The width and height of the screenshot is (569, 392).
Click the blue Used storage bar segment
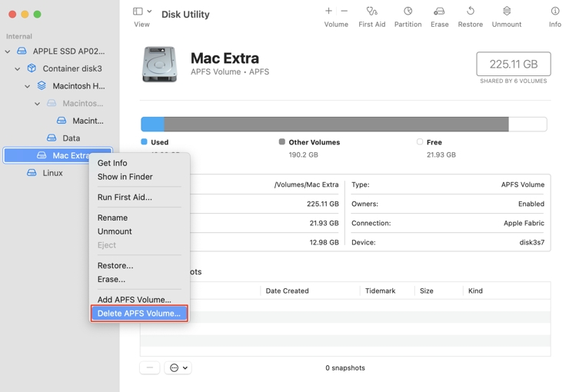click(152, 125)
